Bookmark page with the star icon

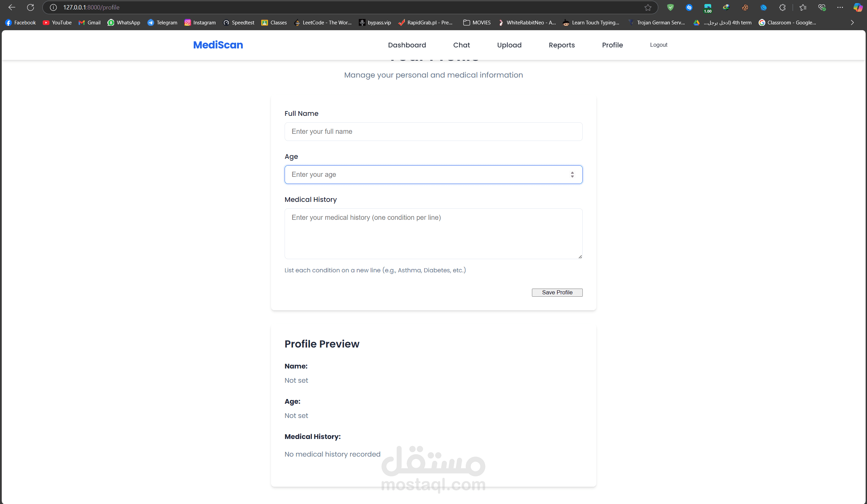coord(648,7)
